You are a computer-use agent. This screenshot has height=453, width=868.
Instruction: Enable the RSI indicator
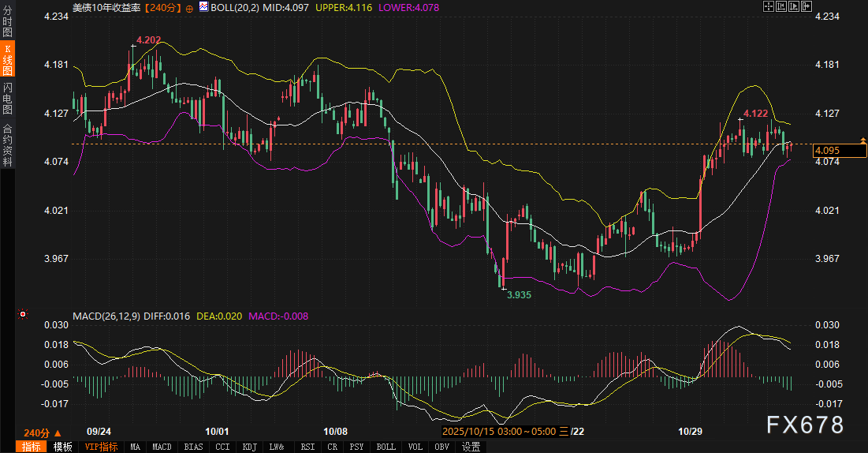tap(307, 447)
